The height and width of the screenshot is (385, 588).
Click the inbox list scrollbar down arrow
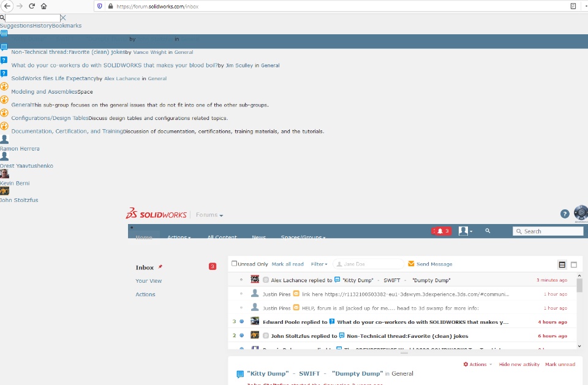[x=579, y=346]
